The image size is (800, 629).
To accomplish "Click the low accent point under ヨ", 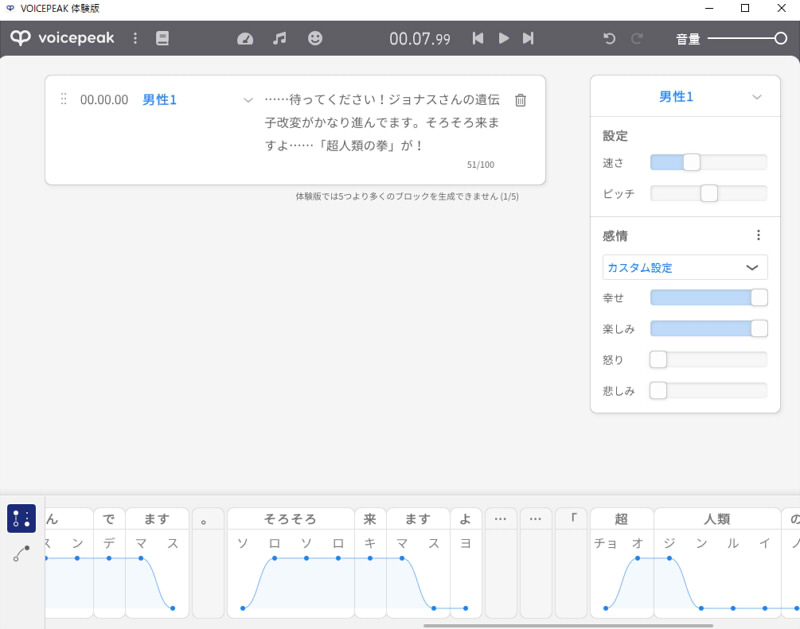I will coord(465,608).
